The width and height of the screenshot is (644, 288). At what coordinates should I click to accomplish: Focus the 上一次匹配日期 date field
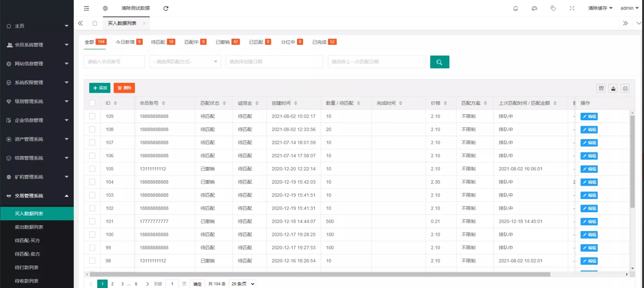coord(377,62)
